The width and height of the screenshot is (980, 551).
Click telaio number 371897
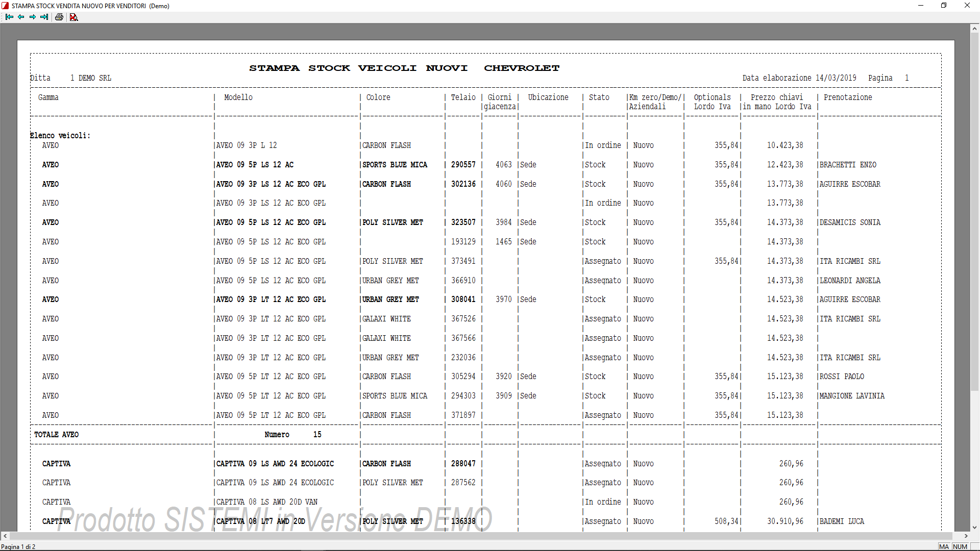pos(463,415)
